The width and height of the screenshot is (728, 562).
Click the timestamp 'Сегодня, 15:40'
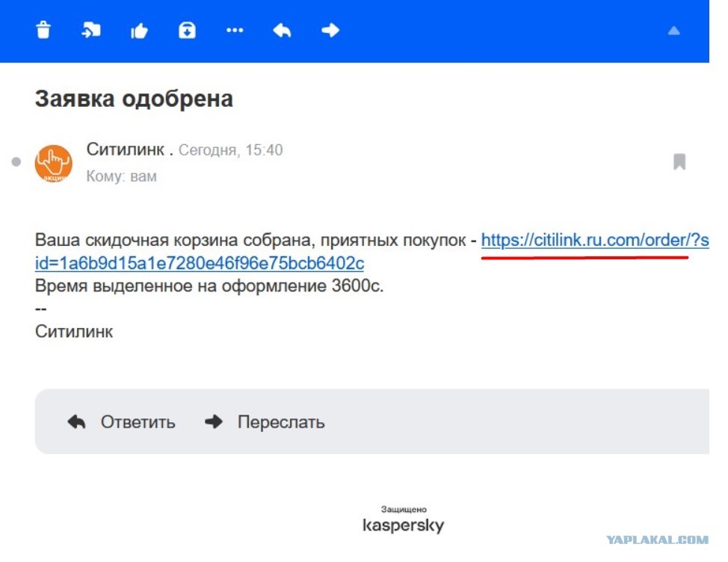tap(230, 150)
